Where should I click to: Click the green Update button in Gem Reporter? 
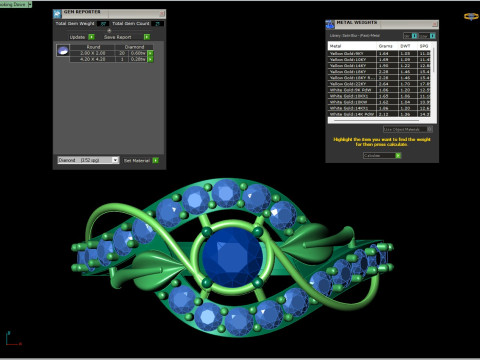click(x=91, y=37)
